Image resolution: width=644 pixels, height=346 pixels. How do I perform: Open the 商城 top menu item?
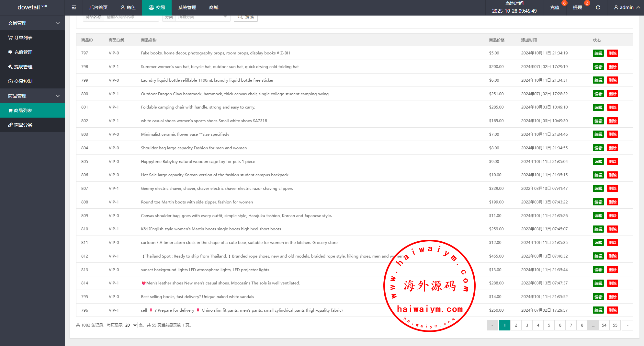214,7
